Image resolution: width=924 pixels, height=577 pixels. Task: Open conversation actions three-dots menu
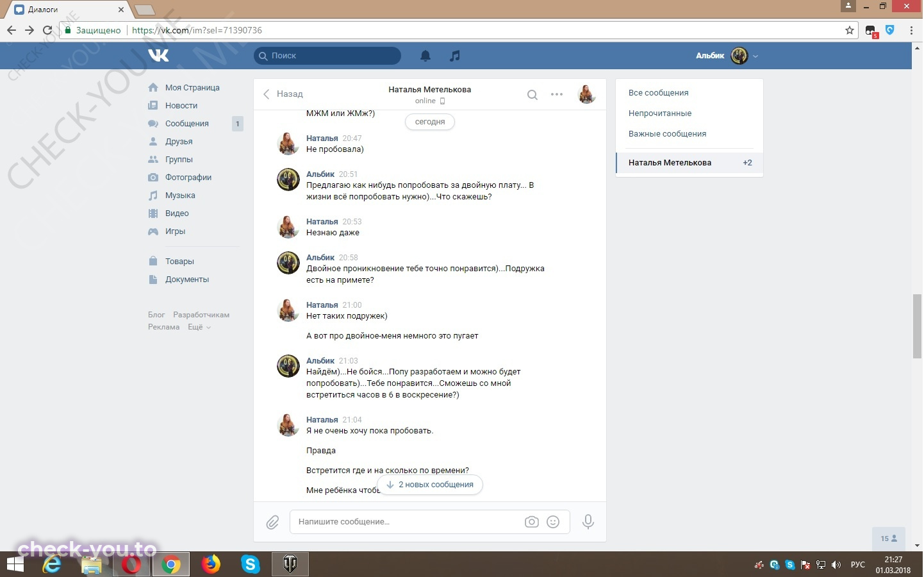point(557,94)
